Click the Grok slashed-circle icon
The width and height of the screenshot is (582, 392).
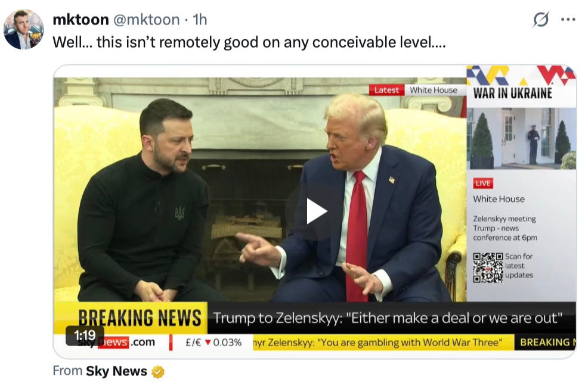pyautogui.click(x=541, y=20)
